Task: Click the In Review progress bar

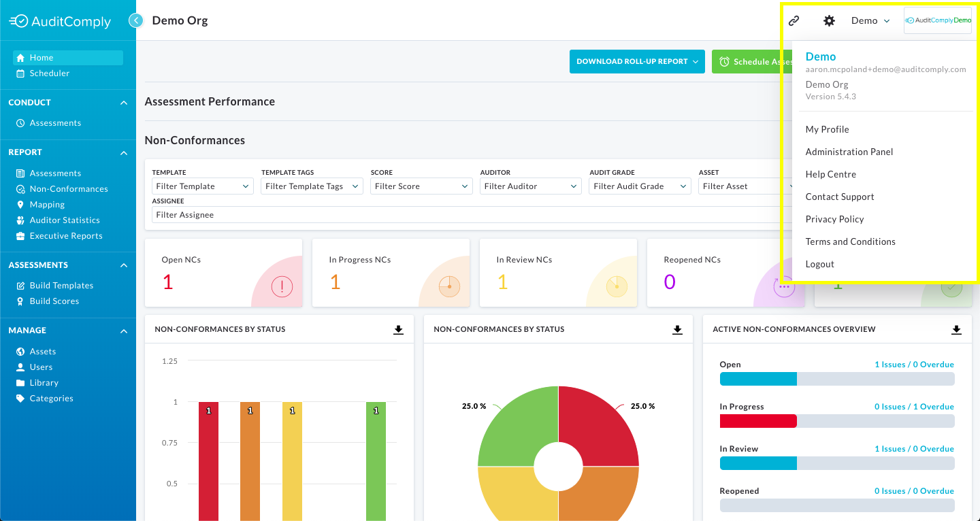Action: coord(837,463)
